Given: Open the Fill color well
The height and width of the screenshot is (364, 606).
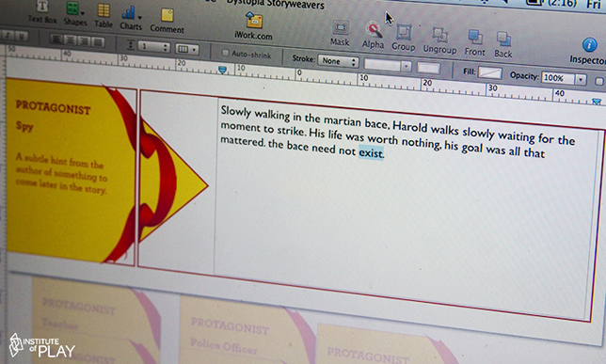Looking at the screenshot, I should (x=489, y=72).
